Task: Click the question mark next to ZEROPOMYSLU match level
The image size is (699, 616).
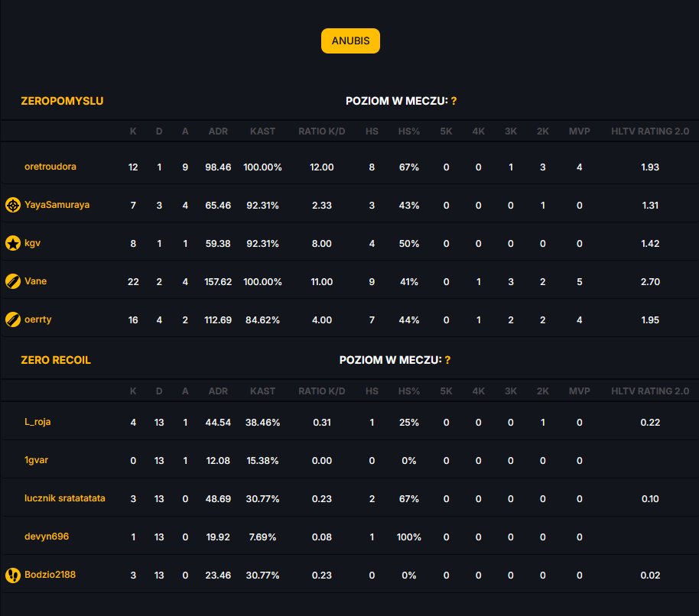Action: [454, 101]
